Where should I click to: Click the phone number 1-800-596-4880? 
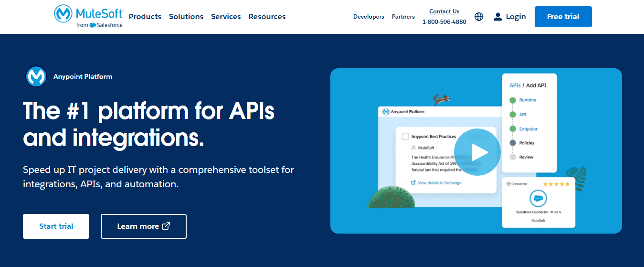tap(444, 22)
